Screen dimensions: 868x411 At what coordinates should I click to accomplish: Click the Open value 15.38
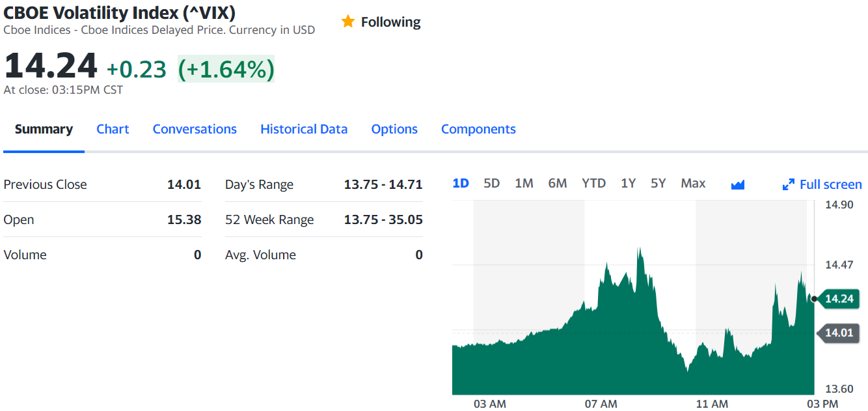(x=184, y=220)
